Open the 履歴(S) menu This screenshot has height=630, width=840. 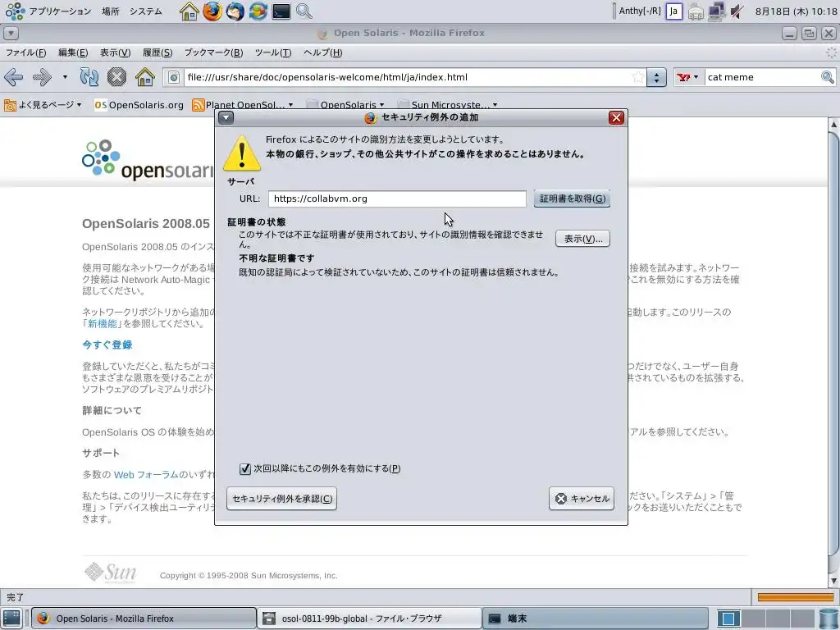pos(157,52)
